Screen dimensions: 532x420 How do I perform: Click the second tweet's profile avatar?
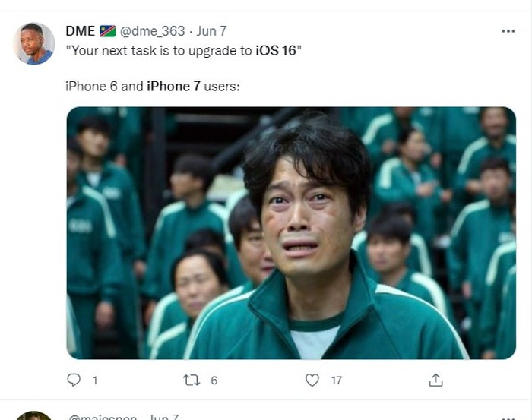[x=33, y=415]
